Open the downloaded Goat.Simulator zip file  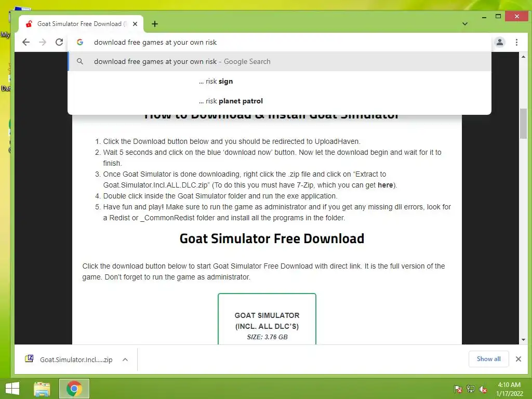[x=76, y=360]
